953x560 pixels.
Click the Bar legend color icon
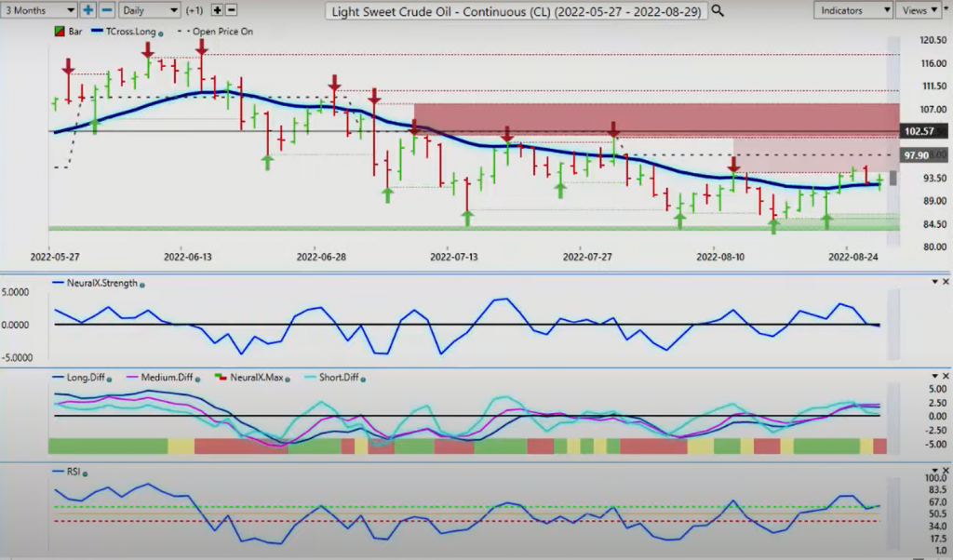[x=60, y=32]
